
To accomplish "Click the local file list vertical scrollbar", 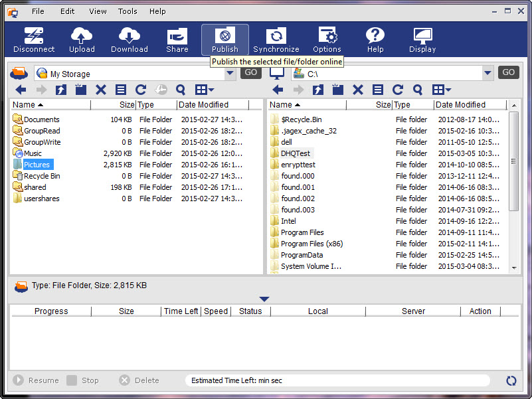I will [x=513, y=159].
